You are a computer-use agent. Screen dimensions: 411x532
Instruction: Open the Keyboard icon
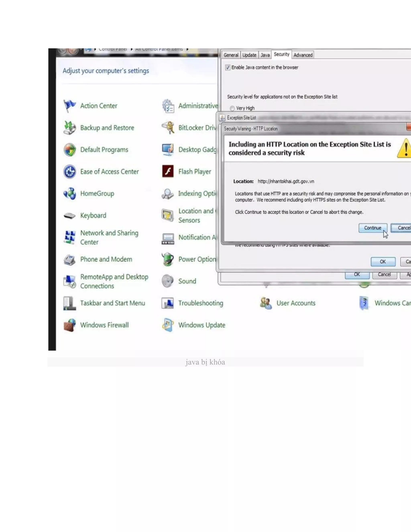69,216
